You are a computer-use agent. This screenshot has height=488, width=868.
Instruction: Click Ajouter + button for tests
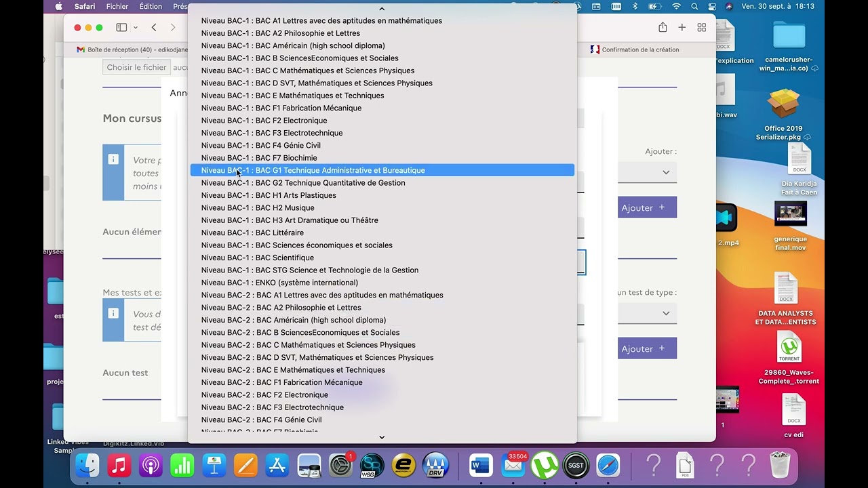[x=648, y=348]
